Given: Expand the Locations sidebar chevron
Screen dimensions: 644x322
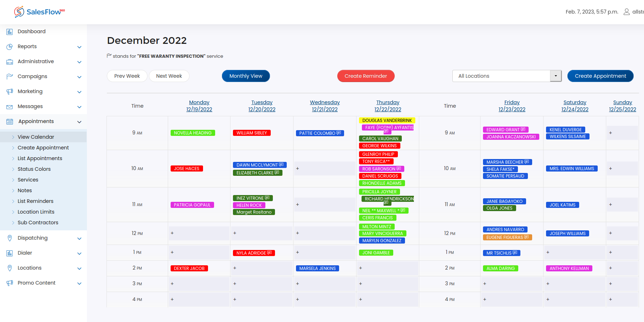Looking at the screenshot, I should click(79, 269).
